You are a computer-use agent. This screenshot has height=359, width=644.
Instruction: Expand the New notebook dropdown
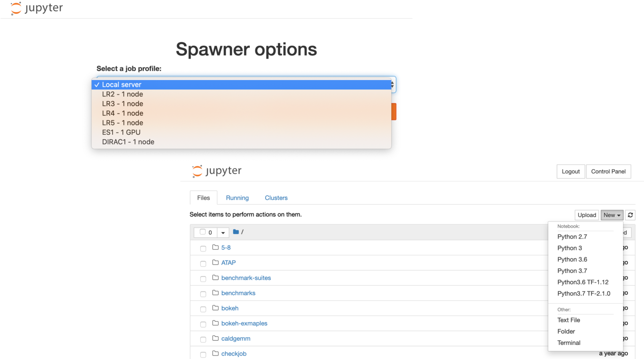[x=612, y=215]
